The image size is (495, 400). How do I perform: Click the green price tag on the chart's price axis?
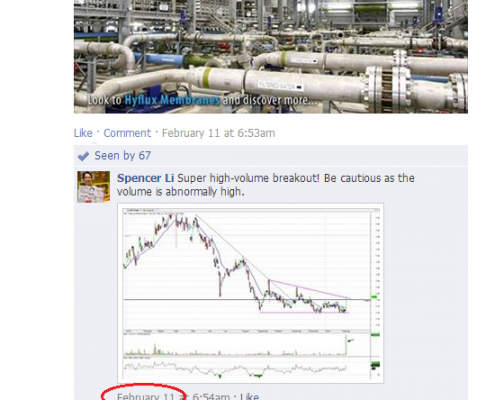(374, 297)
